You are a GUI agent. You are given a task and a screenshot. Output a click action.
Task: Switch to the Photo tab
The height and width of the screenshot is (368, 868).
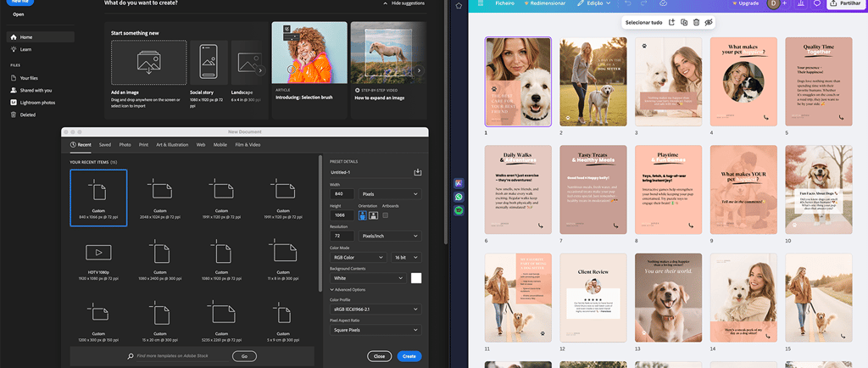[125, 145]
